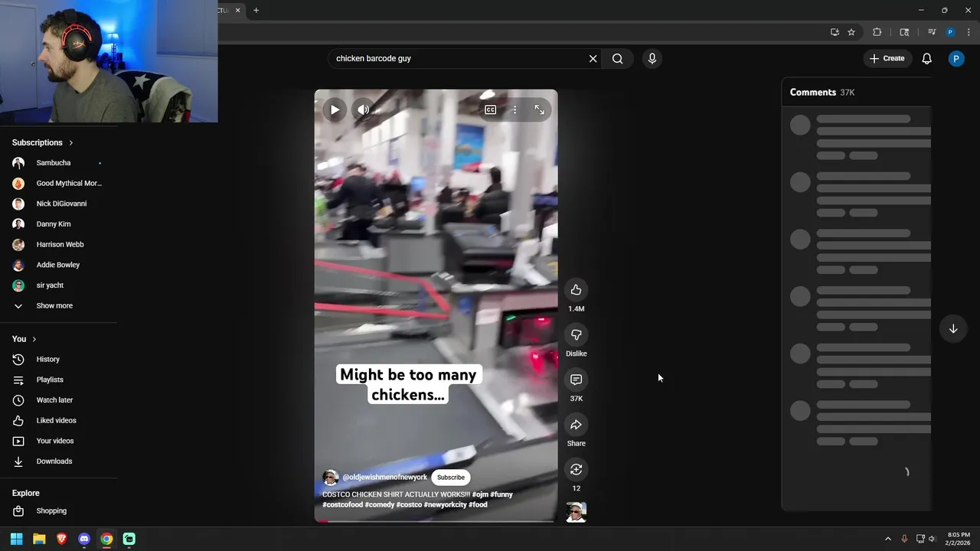The height and width of the screenshot is (551, 980).
Task: Open @oldjewishmenofnewyork channel link
Action: (x=384, y=478)
